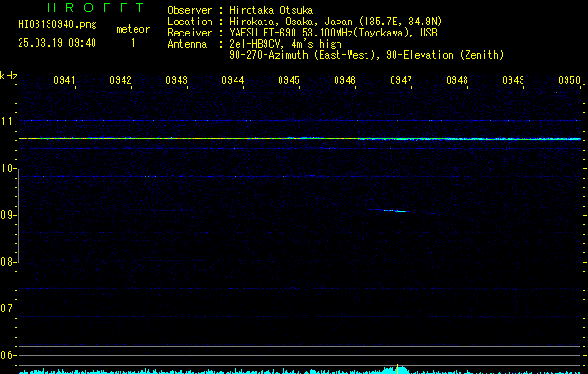Click the kHz axis unit label
This screenshot has width=588, height=374.
(x=8, y=76)
